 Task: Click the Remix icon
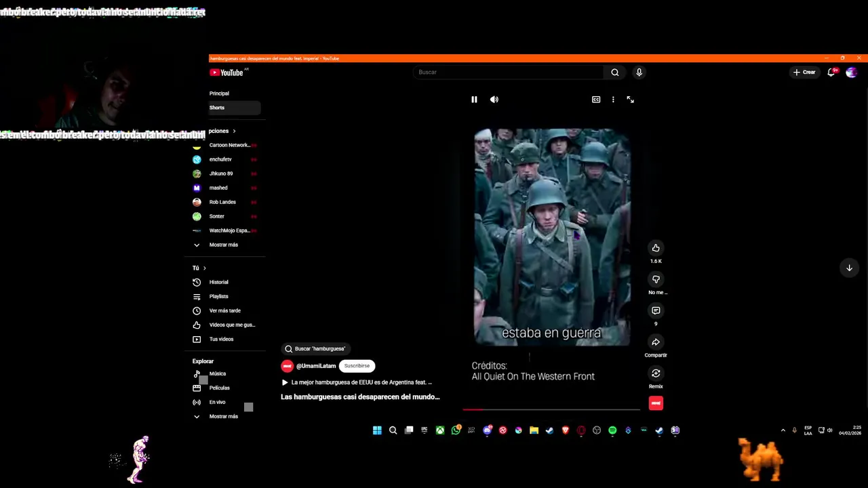[x=656, y=373]
